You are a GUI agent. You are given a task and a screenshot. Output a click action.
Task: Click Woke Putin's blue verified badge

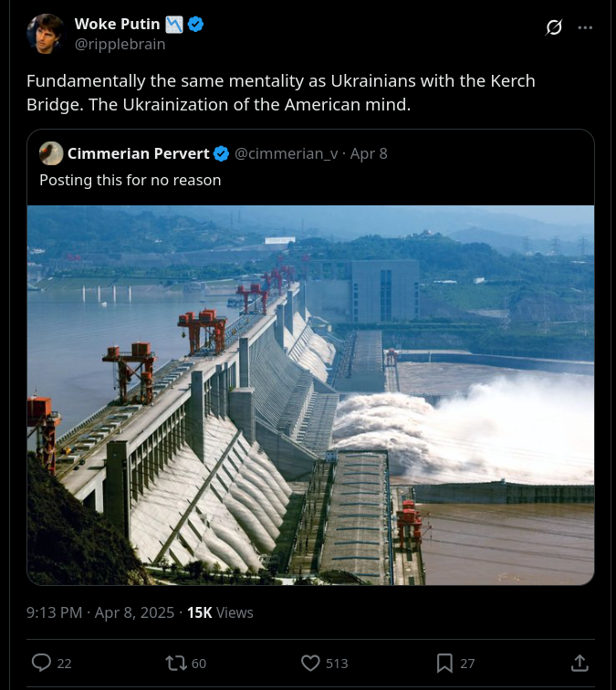click(x=196, y=25)
